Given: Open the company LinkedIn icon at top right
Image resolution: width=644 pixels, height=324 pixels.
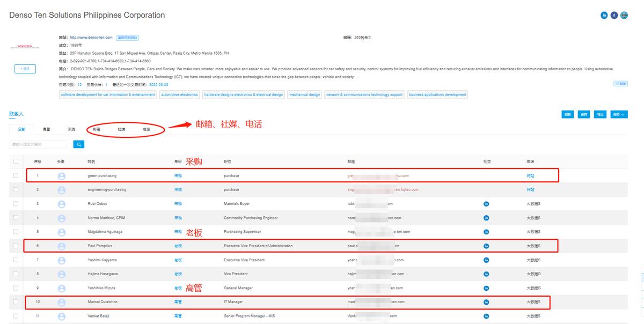Looking at the screenshot, I should tap(604, 15).
